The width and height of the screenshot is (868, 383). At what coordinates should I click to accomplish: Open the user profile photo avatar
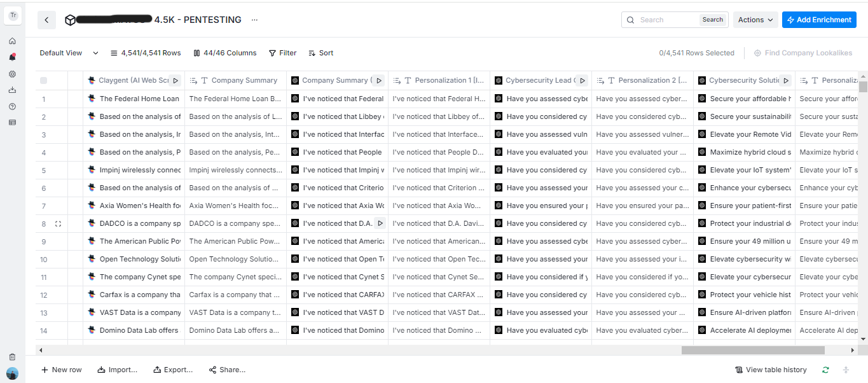[x=12, y=373]
